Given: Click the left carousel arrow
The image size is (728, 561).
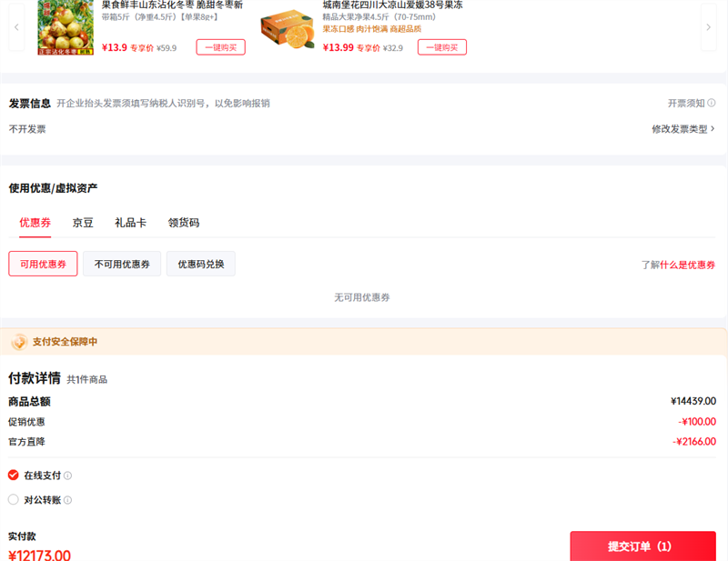Looking at the screenshot, I should (x=16, y=27).
